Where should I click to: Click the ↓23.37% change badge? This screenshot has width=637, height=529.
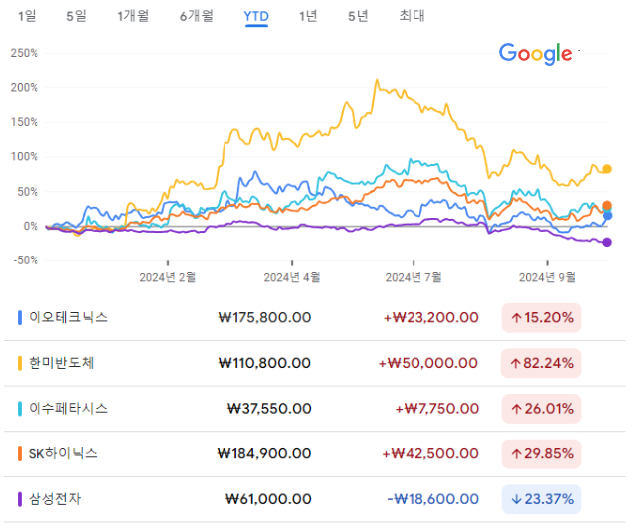coord(542,499)
